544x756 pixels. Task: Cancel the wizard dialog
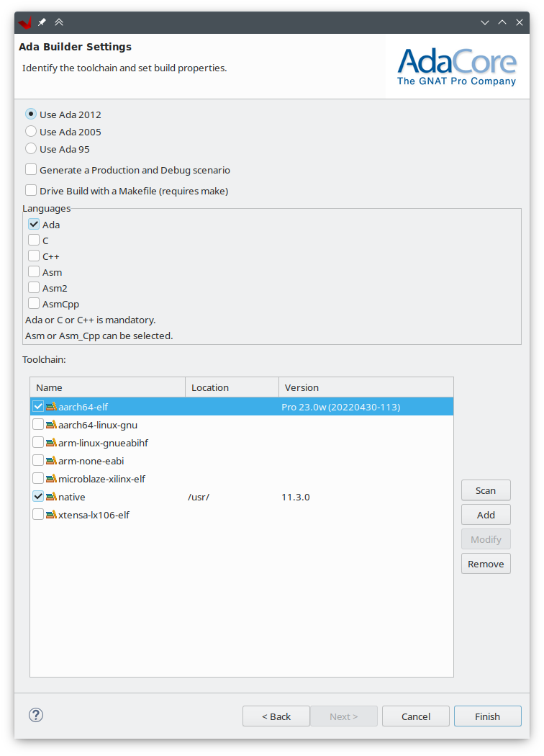click(x=416, y=716)
